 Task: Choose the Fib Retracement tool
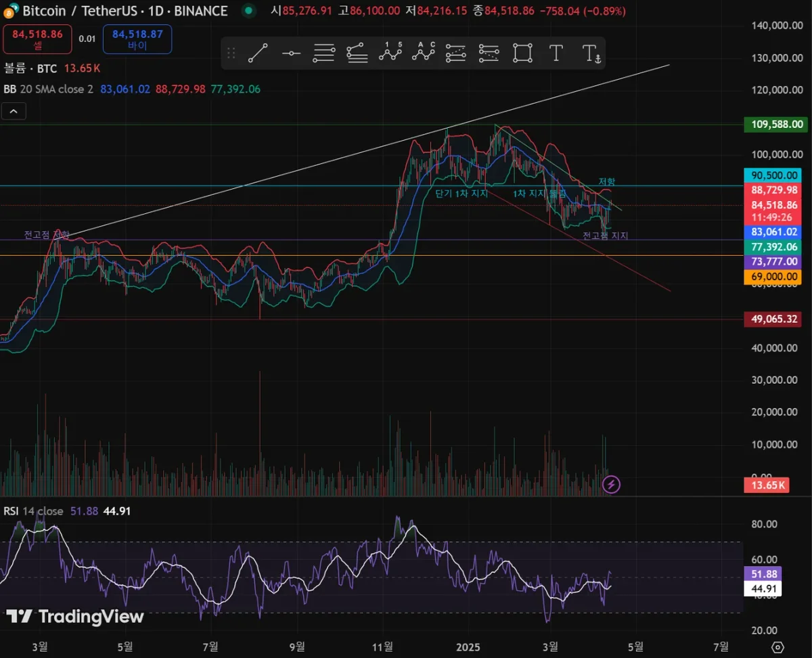click(x=324, y=53)
